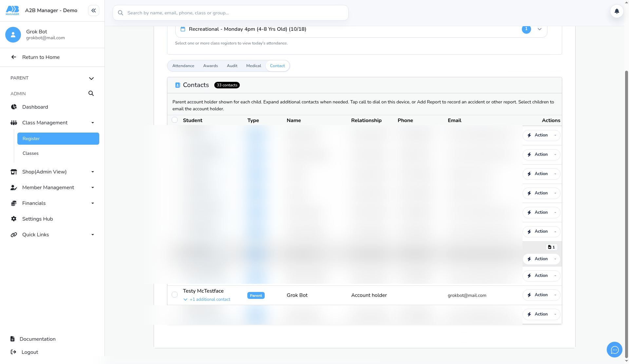Switch to the Medical tab
This screenshot has height=364, width=629.
pos(254,66)
